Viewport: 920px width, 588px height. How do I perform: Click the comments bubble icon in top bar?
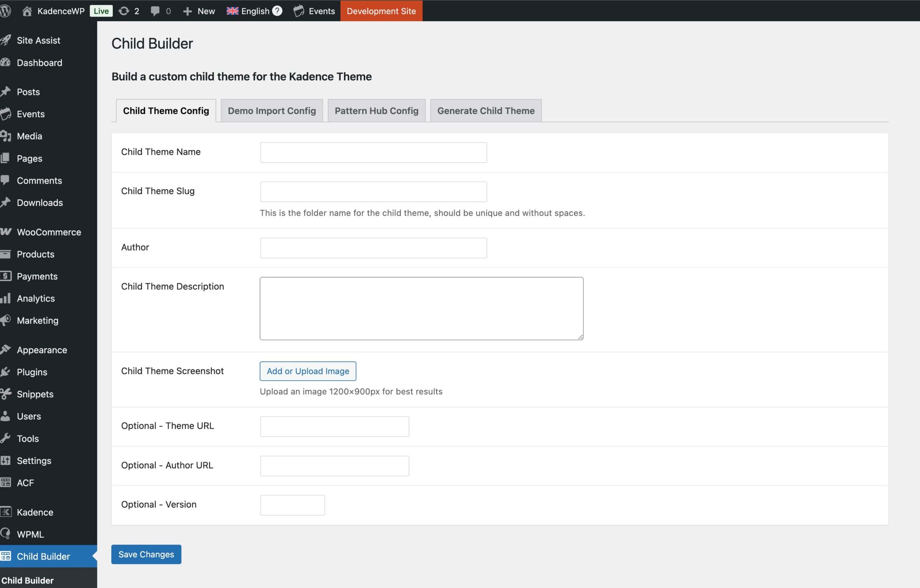(x=155, y=11)
